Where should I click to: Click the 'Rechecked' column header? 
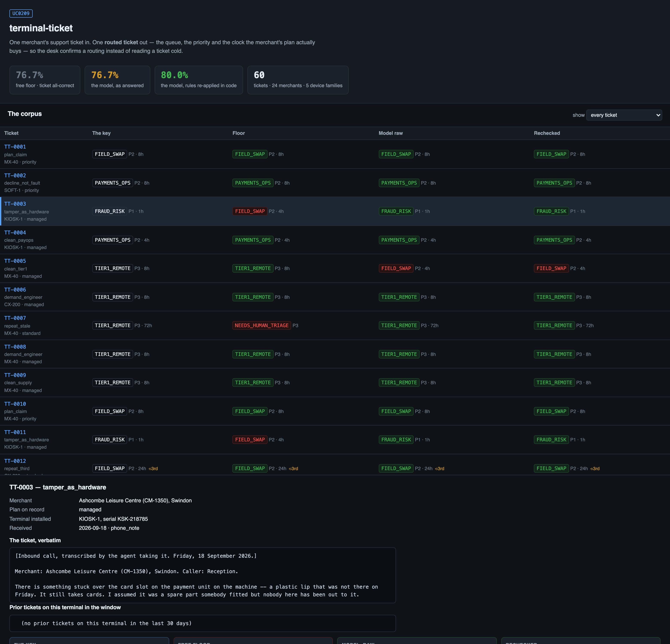[547, 133]
